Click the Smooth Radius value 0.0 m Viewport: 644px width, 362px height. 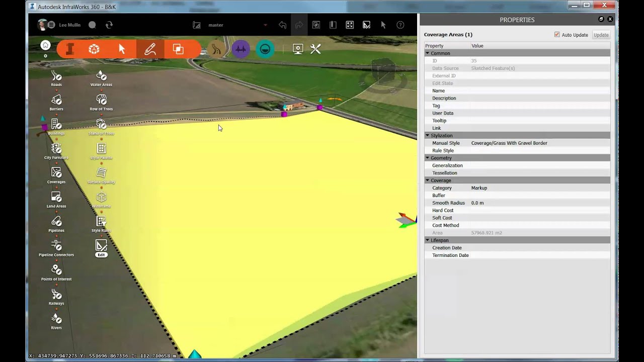point(477,203)
